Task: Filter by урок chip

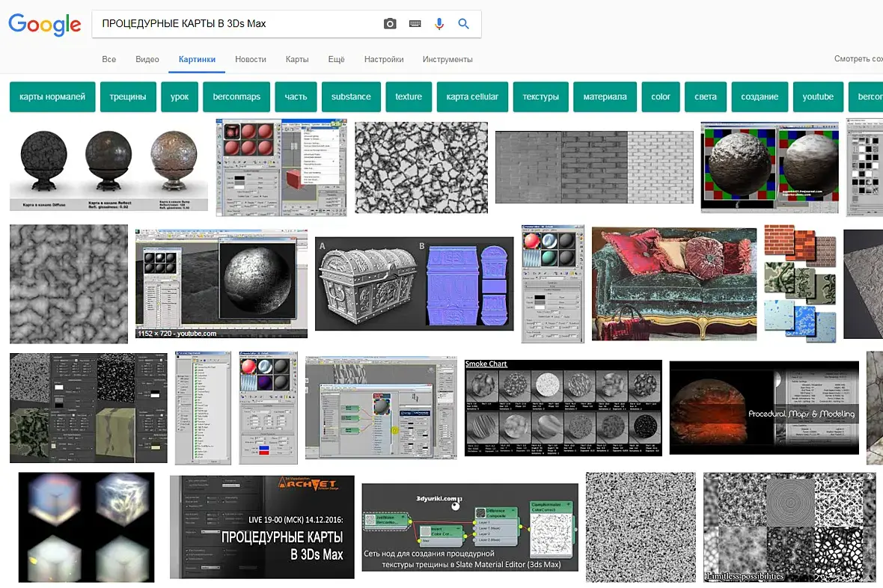Action: pyautogui.click(x=180, y=97)
